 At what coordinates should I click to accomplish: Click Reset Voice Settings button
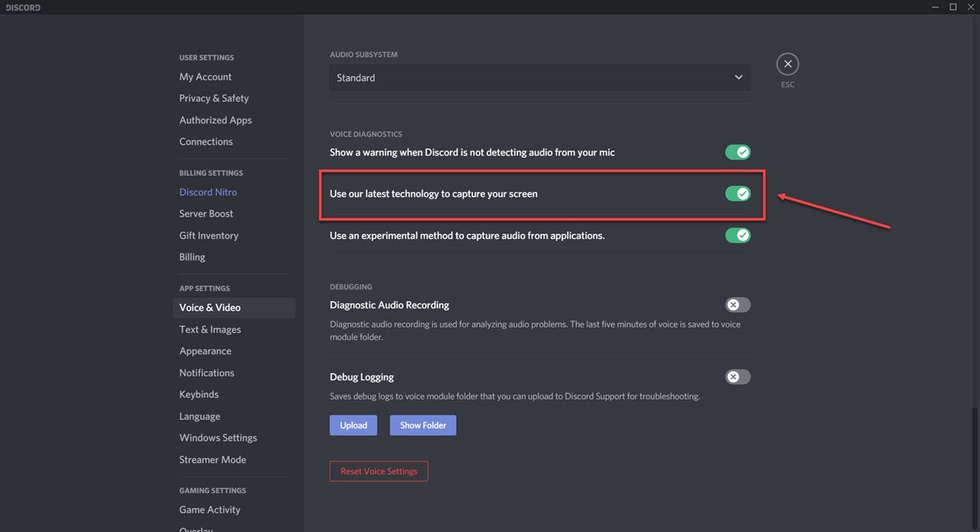pos(379,471)
